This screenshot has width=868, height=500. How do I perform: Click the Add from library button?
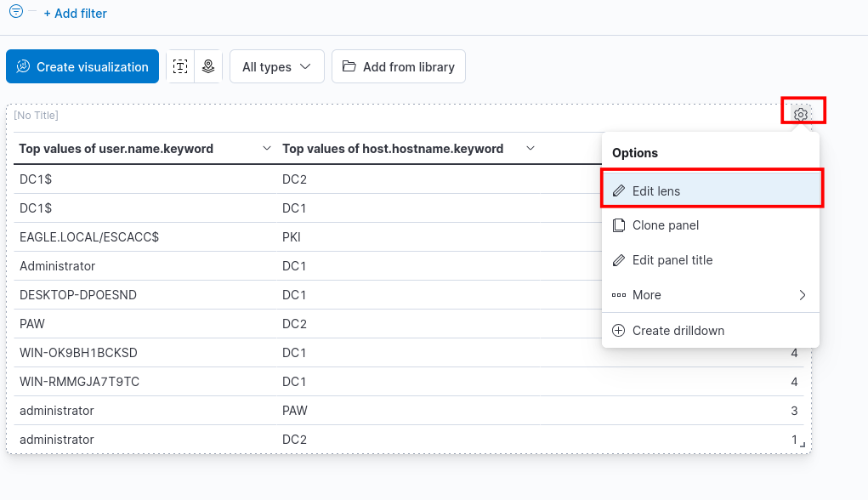(x=399, y=66)
